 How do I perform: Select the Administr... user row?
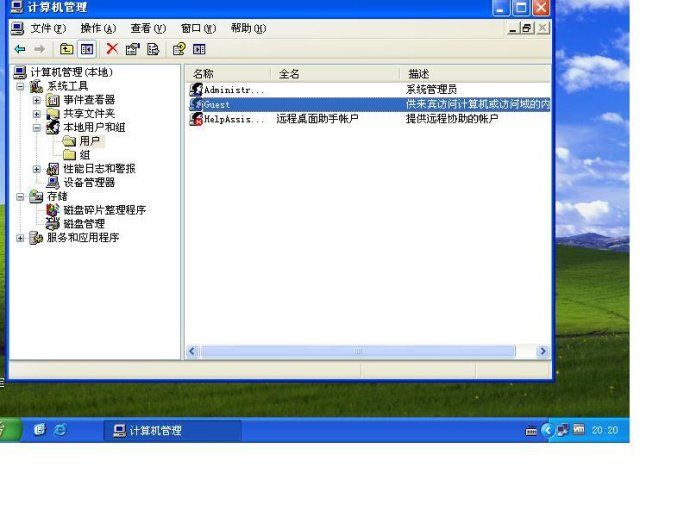pyautogui.click(x=369, y=90)
